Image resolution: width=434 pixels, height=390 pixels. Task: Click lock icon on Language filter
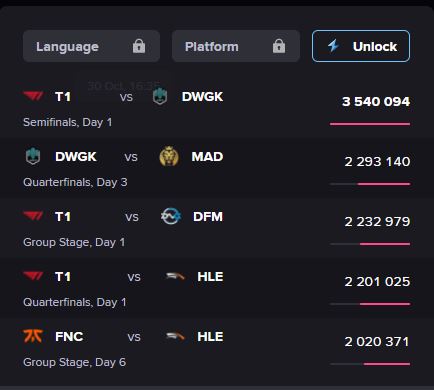(139, 46)
